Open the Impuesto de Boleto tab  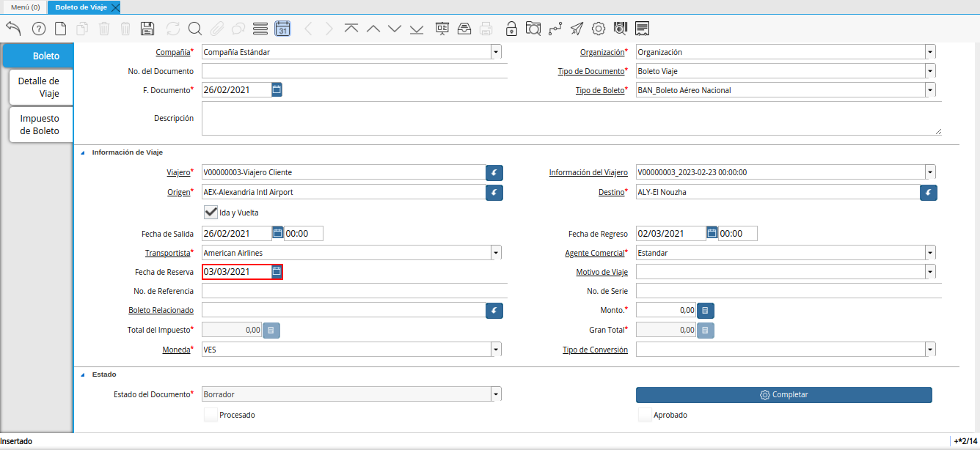(x=40, y=125)
